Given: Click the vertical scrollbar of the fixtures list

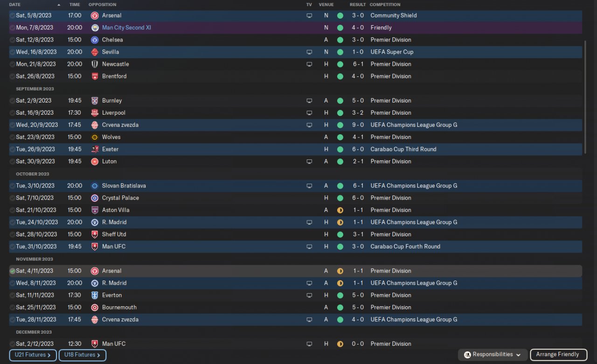Looking at the screenshot, I should (585, 93).
